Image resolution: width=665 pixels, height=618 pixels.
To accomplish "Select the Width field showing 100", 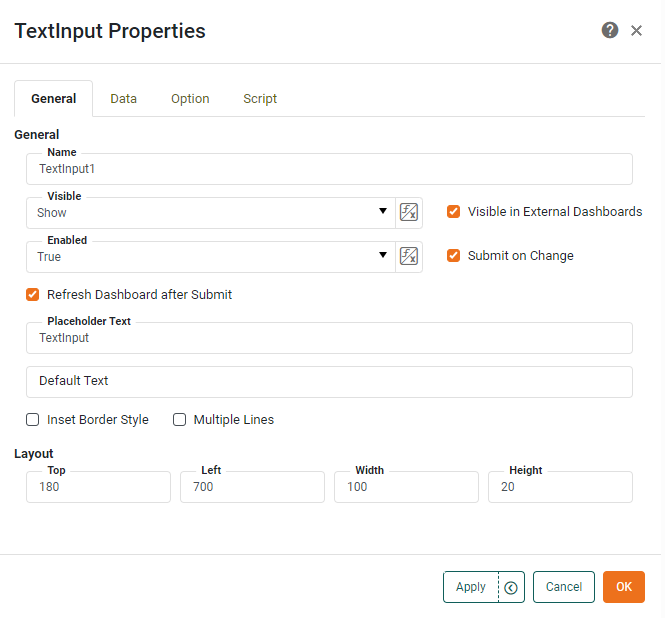I will pos(406,487).
